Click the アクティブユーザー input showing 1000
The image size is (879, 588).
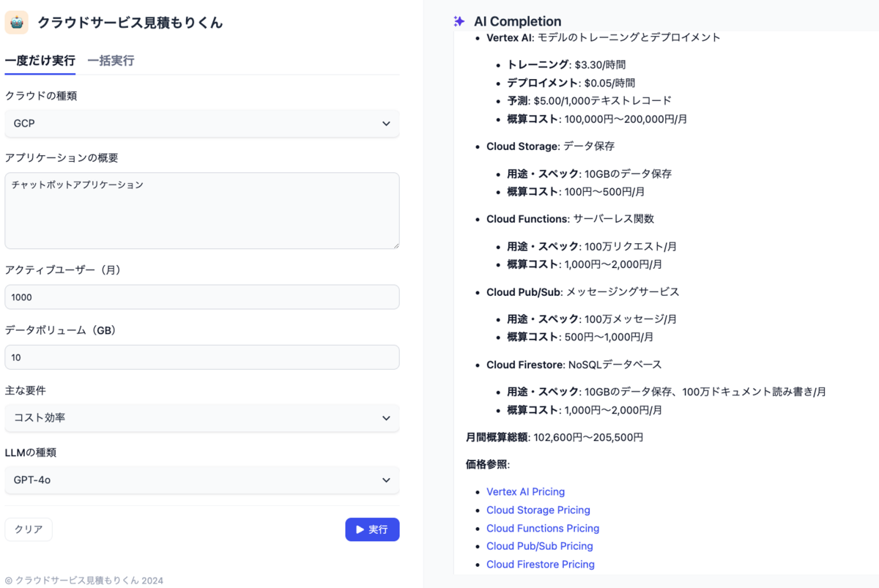click(x=201, y=297)
